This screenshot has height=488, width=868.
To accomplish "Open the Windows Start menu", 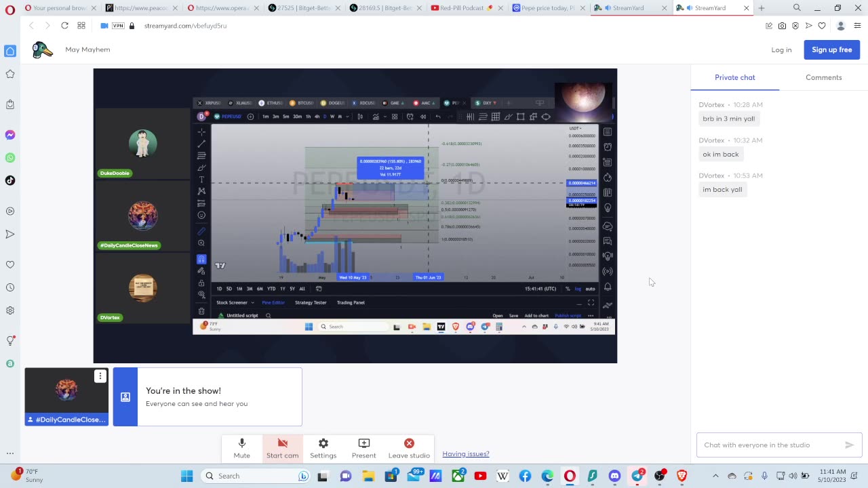I will (x=186, y=476).
